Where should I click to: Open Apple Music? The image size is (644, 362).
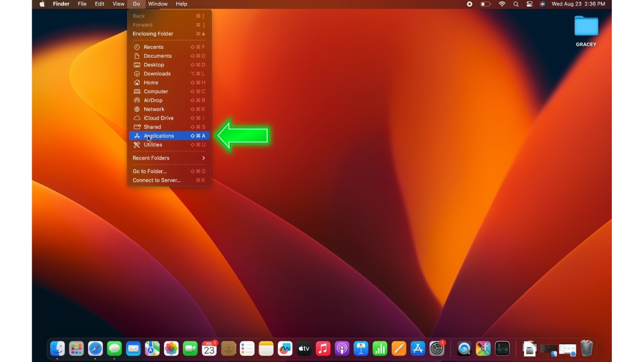pos(323,348)
